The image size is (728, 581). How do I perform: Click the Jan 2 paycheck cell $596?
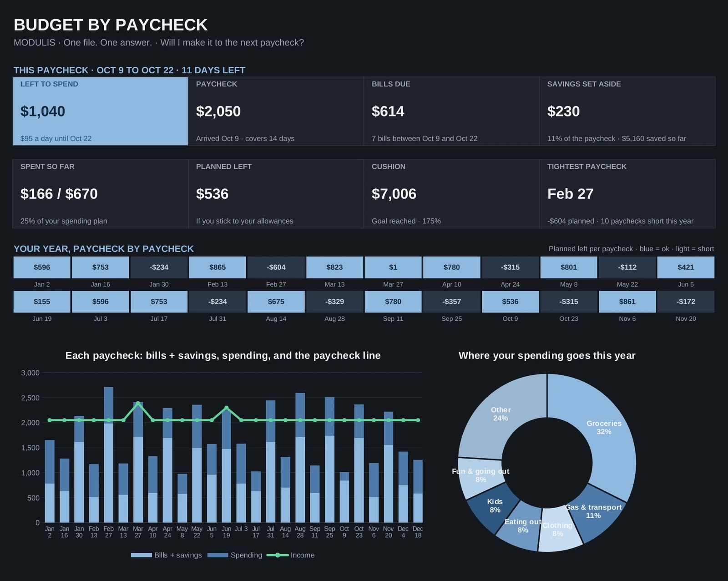42,267
